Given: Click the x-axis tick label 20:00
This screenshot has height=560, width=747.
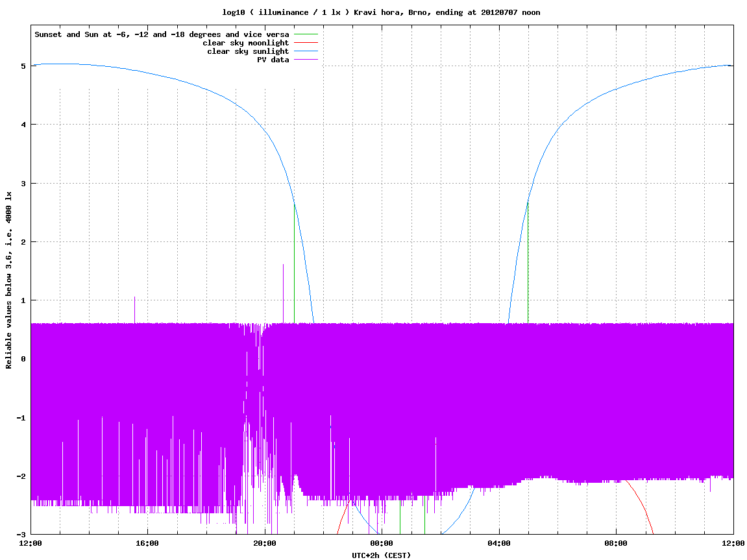Looking at the screenshot, I should point(265,543).
